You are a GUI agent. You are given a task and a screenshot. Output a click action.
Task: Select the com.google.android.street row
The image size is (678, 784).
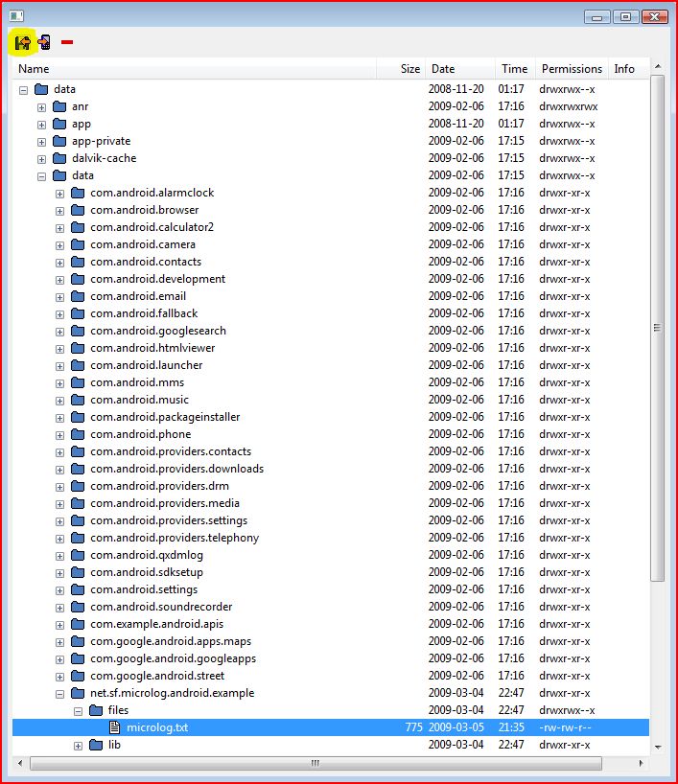click(331, 676)
